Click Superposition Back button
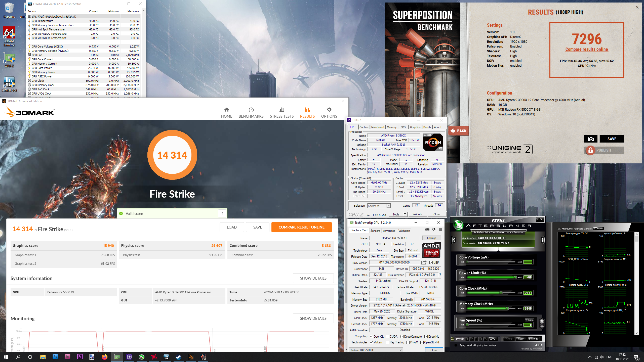 (459, 131)
